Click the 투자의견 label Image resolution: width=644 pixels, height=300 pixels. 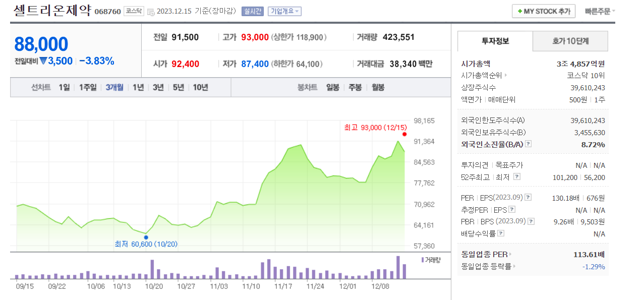point(475,165)
